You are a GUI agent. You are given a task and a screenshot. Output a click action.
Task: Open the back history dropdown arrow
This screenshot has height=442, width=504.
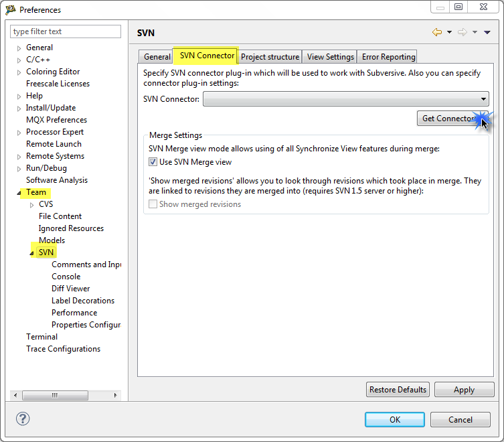[449, 32]
